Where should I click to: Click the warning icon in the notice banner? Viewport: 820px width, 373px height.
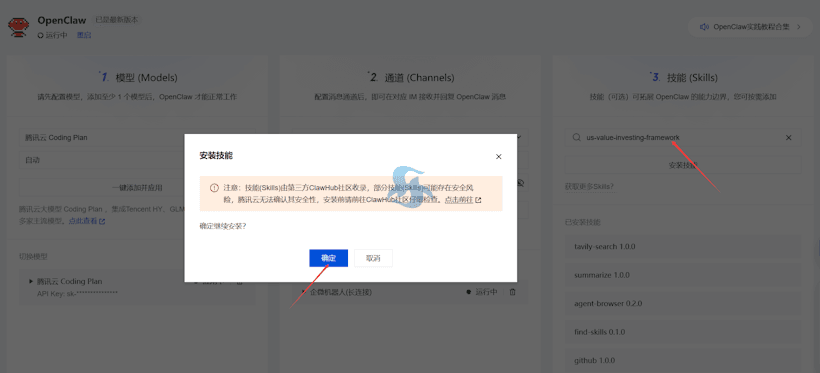coord(214,187)
